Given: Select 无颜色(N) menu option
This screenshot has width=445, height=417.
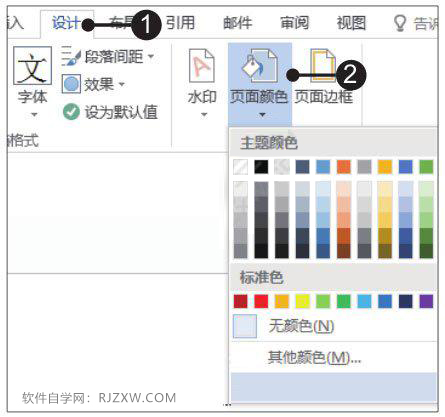Looking at the screenshot, I should coord(334,326).
